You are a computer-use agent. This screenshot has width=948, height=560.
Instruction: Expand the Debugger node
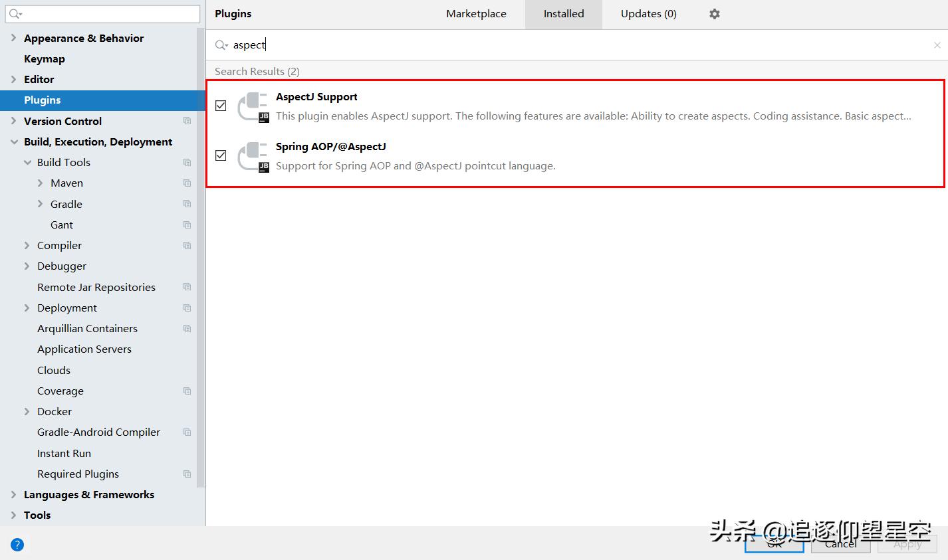(x=27, y=266)
